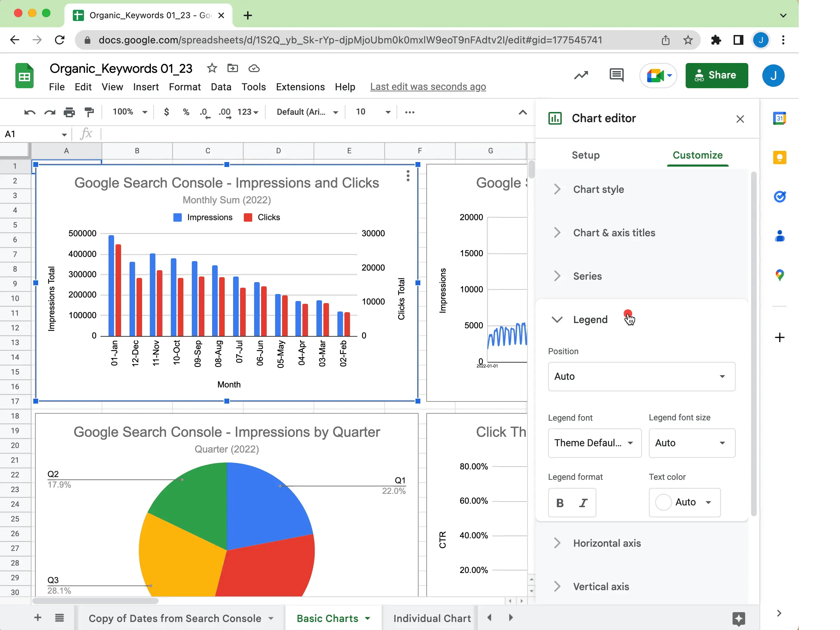Click the print icon in toolbar
The height and width of the screenshot is (630, 840).
point(69,112)
